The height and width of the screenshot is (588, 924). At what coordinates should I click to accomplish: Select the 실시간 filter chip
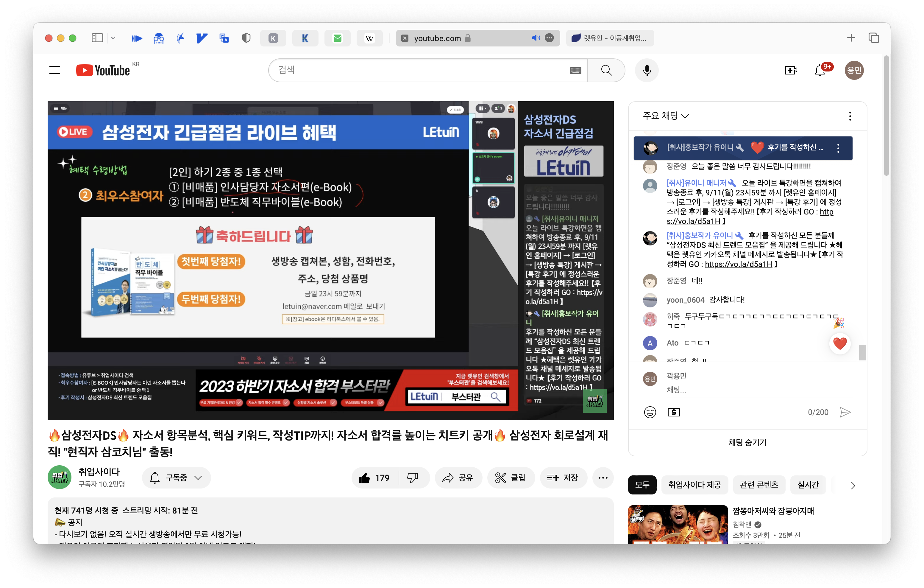point(808,485)
